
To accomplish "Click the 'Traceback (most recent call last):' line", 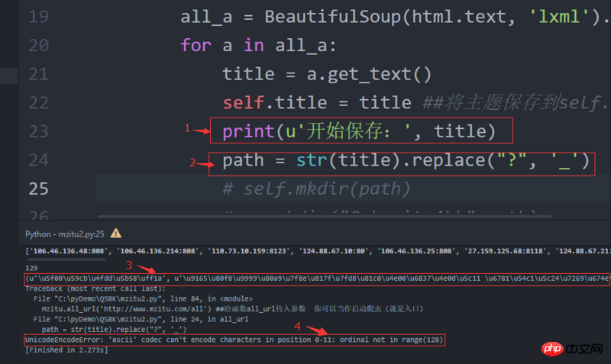I will 95,288.
